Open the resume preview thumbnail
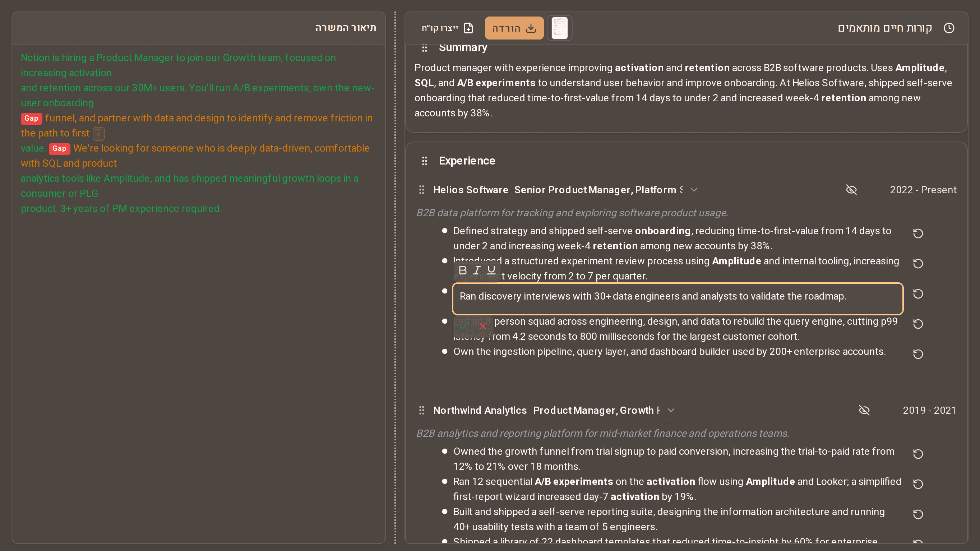 pos(560,28)
